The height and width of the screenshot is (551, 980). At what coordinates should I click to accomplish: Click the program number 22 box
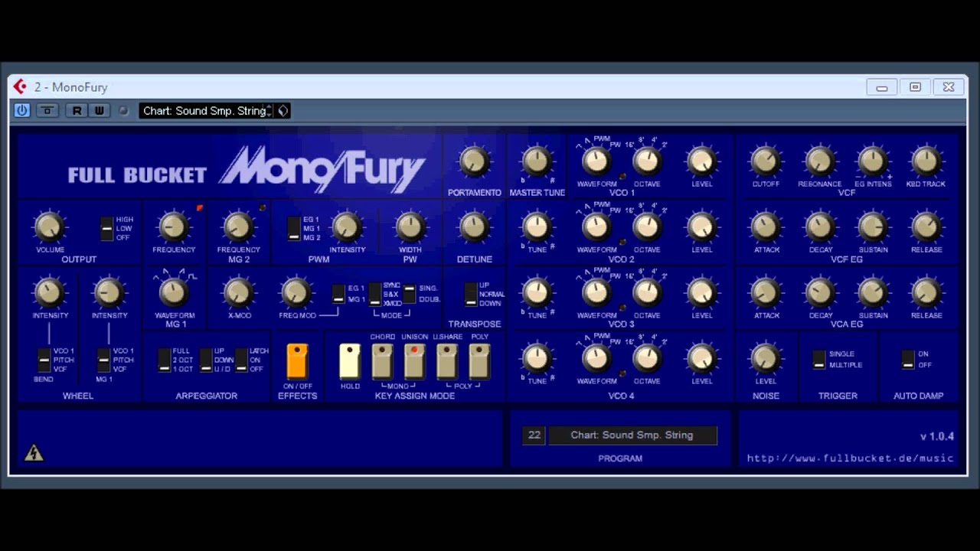[x=534, y=435]
